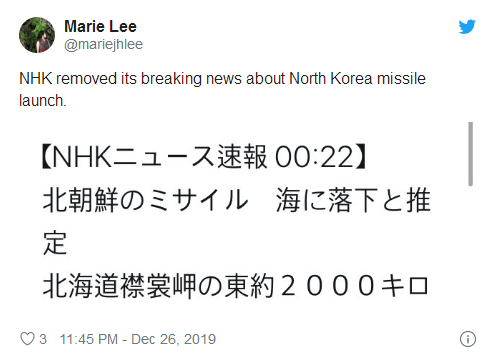Click the Marie Lee display name
Image resolution: width=494 pixels, height=361 pixels.
pos(100,26)
